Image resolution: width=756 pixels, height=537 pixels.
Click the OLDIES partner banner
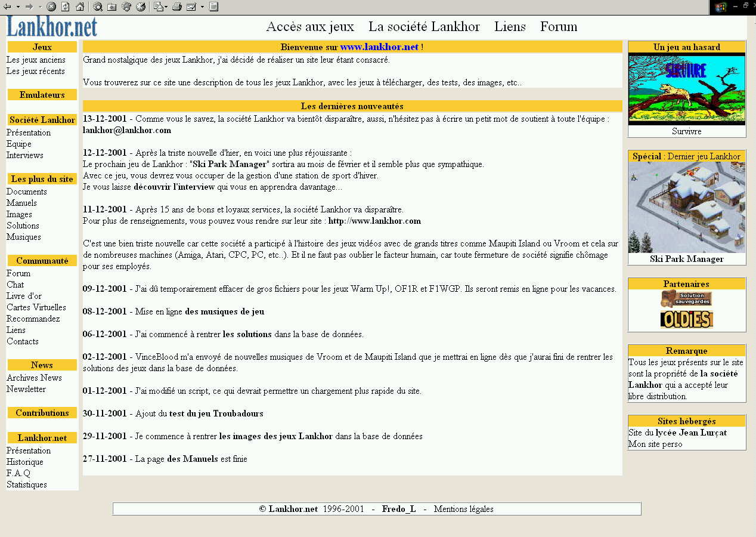pos(686,320)
